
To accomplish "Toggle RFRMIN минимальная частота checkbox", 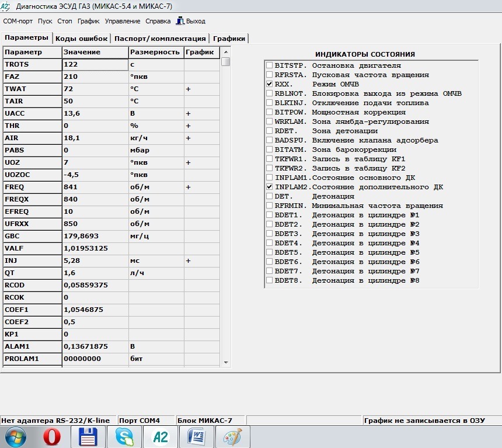I will coord(270,206).
